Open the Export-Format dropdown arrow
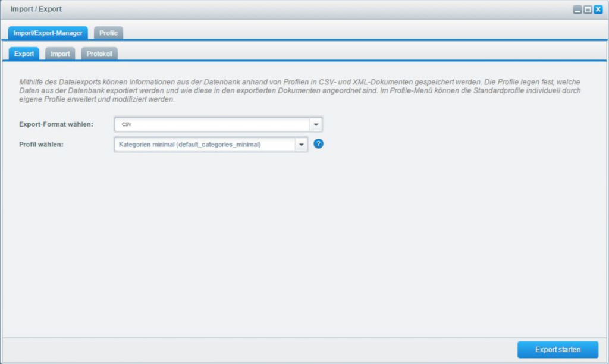This screenshot has width=609, height=364. click(x=316, y=124)
